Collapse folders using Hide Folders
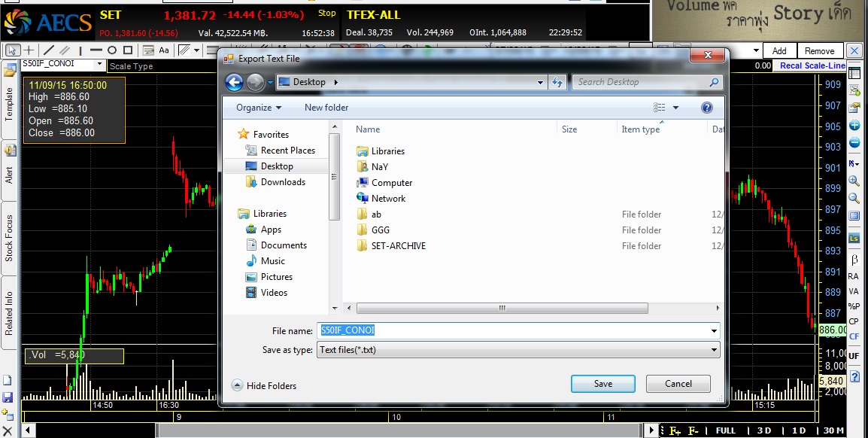Viewport: 868px width, 438px height. 263,386
